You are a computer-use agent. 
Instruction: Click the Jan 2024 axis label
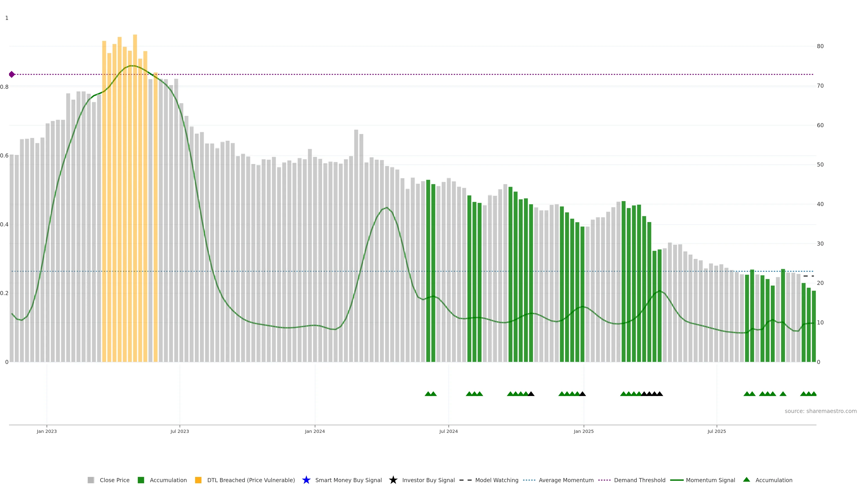coord(315,432)
